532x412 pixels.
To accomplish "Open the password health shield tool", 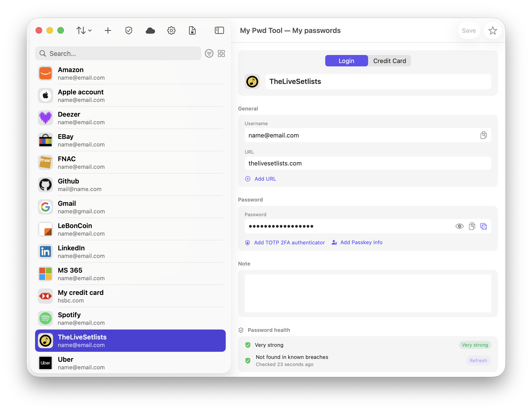I will (129, 31).
